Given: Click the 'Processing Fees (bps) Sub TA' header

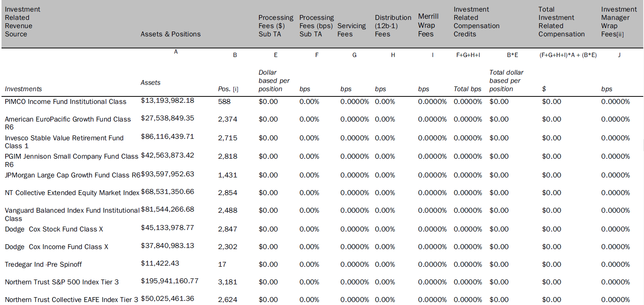Looking at the screenshot, I should point(316,26).
